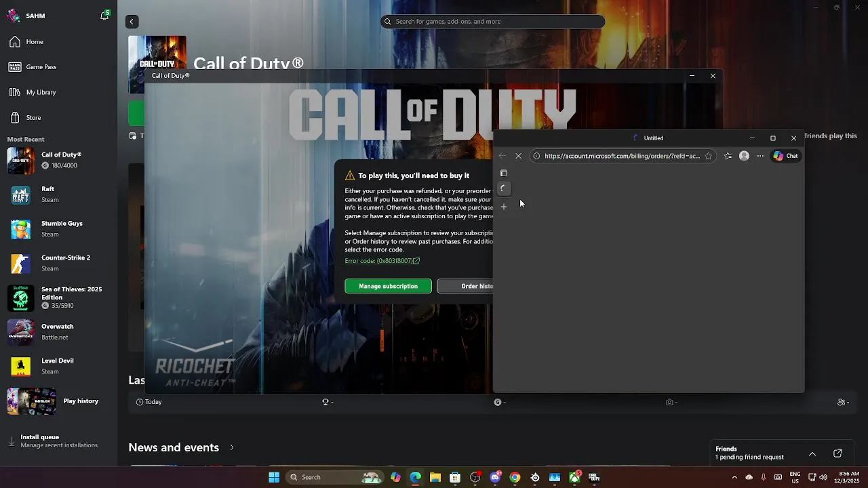The image size is (868, 488).
Task: Switch the ENG US input language
Action: [795, 477]
